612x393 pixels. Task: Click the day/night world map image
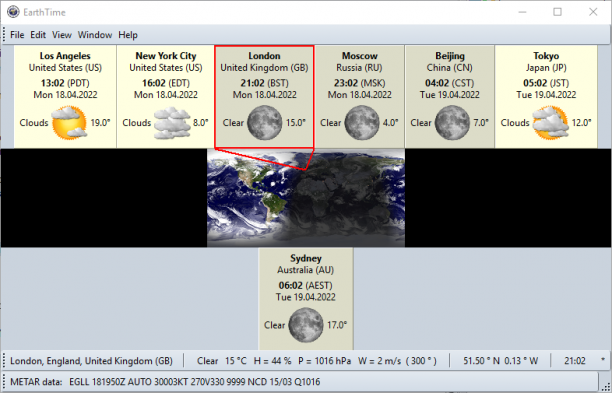[306, 198]
